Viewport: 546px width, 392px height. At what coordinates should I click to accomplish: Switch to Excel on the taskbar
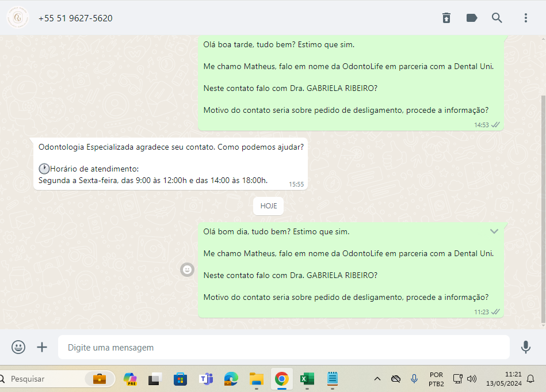click(307, 379)
